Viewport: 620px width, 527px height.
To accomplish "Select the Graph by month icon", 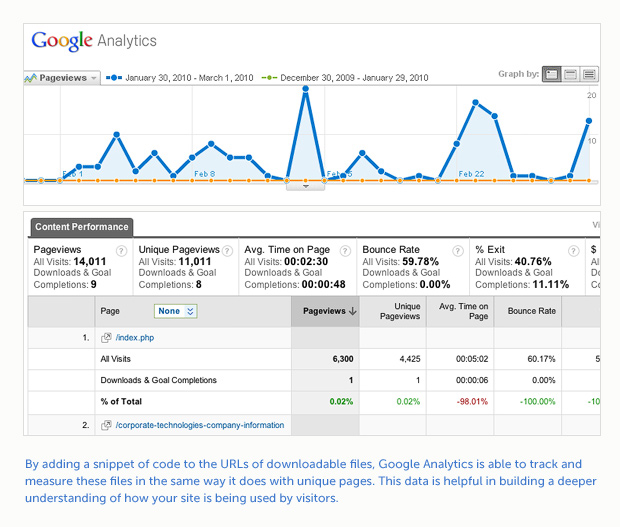I will pos(589,74).
